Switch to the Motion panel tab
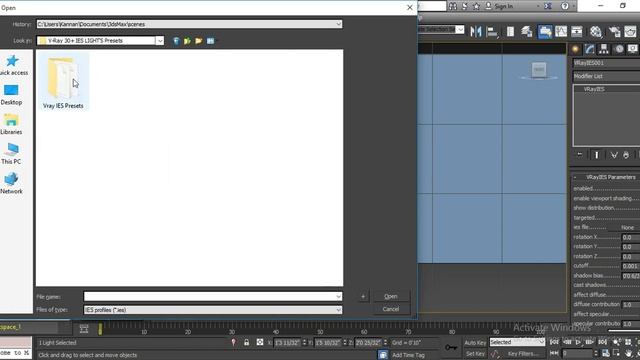The height and width of the screenshot is (360, 640). tap(619, 49)
